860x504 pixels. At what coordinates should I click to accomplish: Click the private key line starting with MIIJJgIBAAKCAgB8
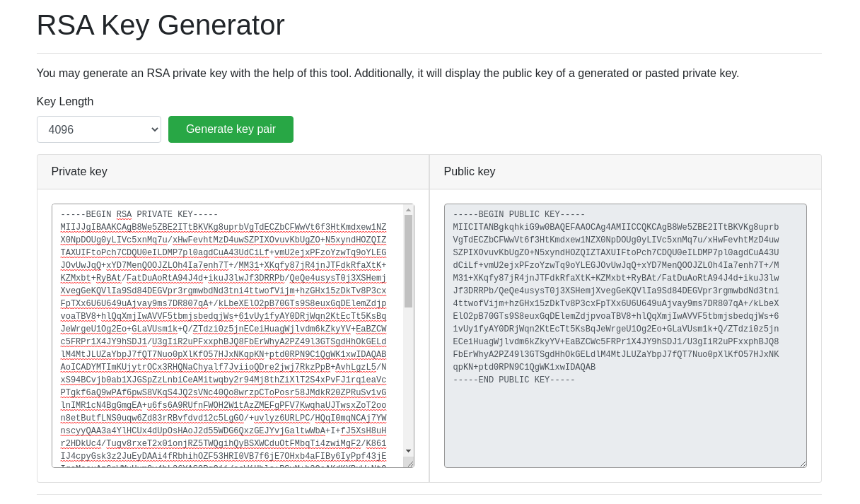[x=223, y=228]
